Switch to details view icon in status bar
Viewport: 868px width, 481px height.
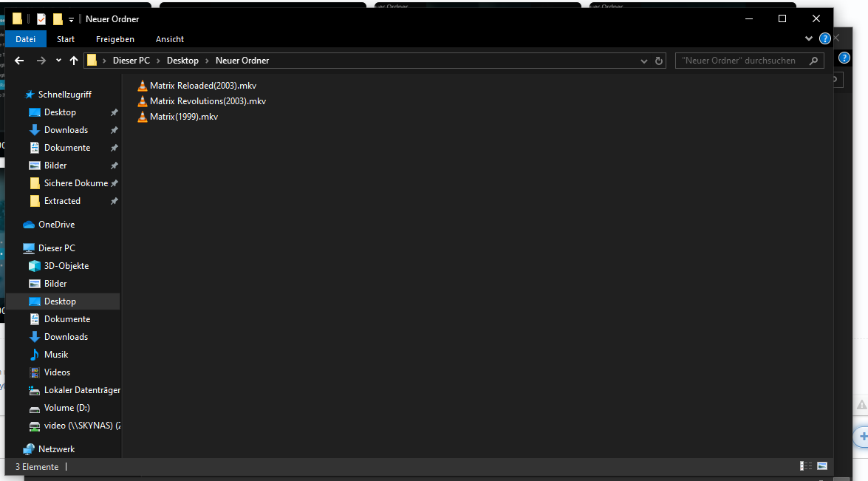point(806,466)
